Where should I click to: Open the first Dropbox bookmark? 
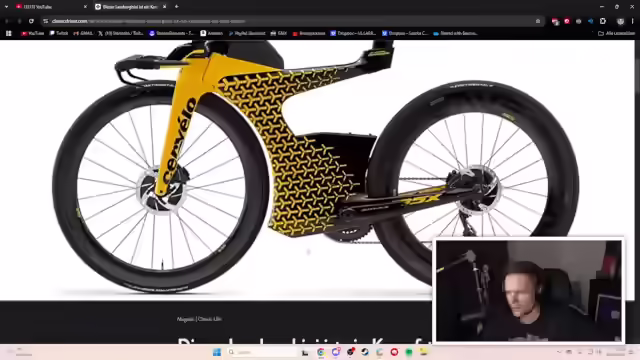click(x=353, y=33)
